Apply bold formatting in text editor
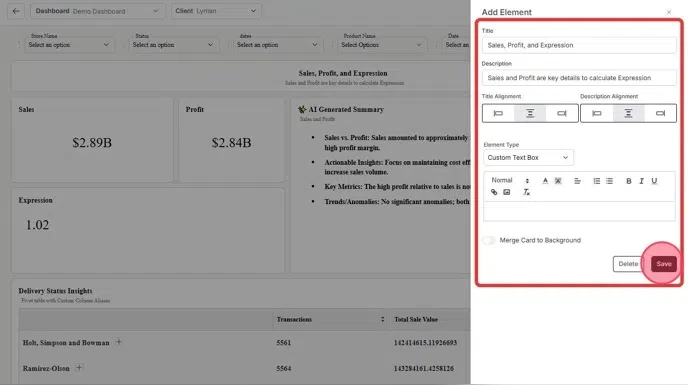 pos(628,181)
